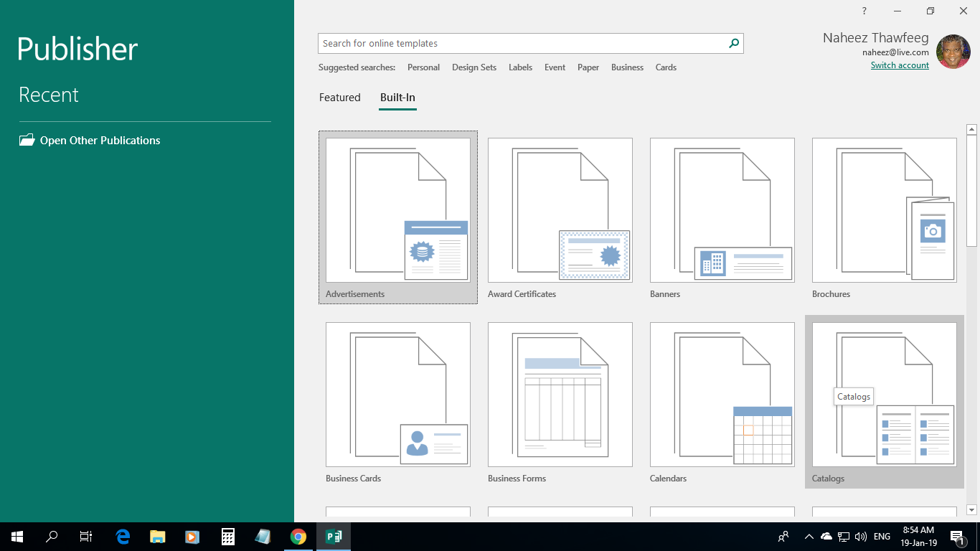Click the volume speaker tray icon
This screenshot has width=980, height=551.
[861, 537]
